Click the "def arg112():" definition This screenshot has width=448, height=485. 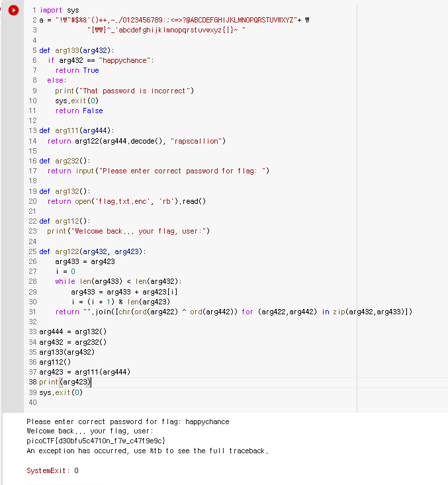click(x=65, y=221)
